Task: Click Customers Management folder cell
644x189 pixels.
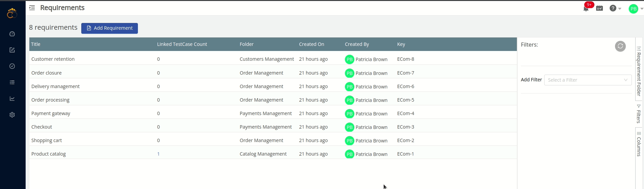Action: tap(267, 59)
